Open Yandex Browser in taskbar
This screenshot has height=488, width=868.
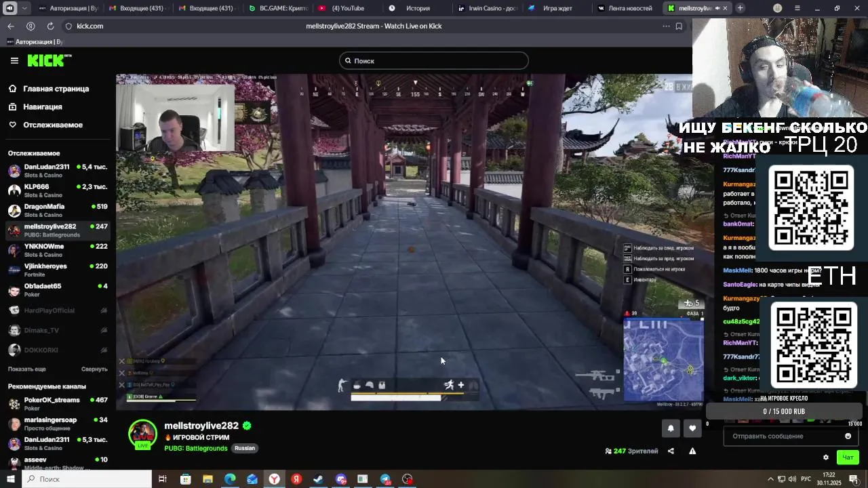274,479
